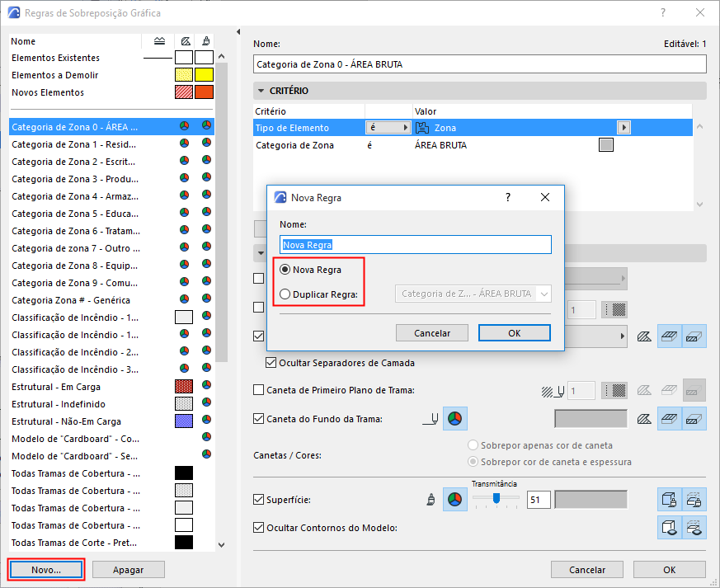Click drafting fill icon in Caneta do Fundo row

click(644, 419)
